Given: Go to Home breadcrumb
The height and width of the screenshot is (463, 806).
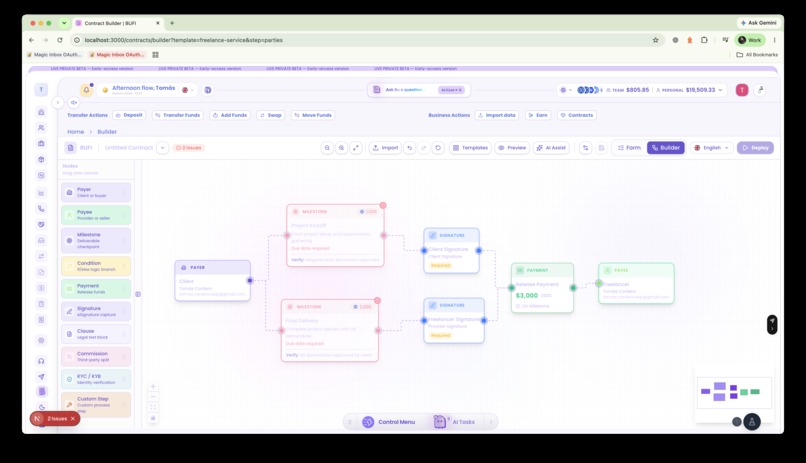Looking at the screenshot, I should coord(75,132).
